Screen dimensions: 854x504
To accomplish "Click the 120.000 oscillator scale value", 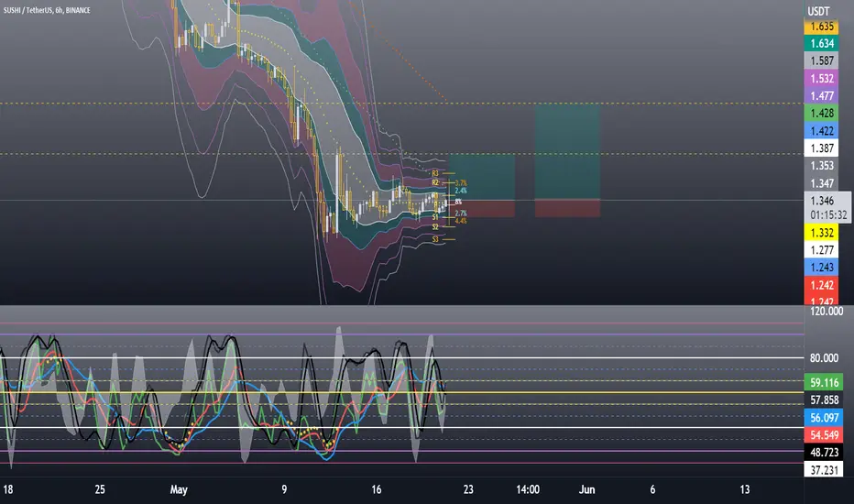I will tap(827, 312).
